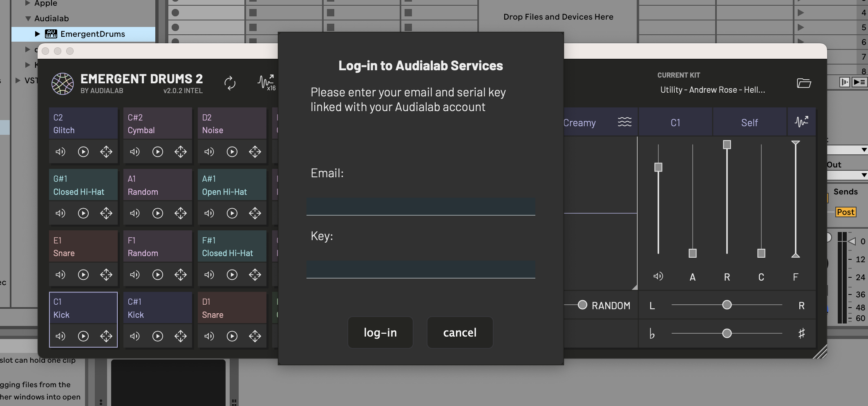Click the move icon on D1 Snare
This screenshot has width=868, height=406.
(x=255, y=336)
